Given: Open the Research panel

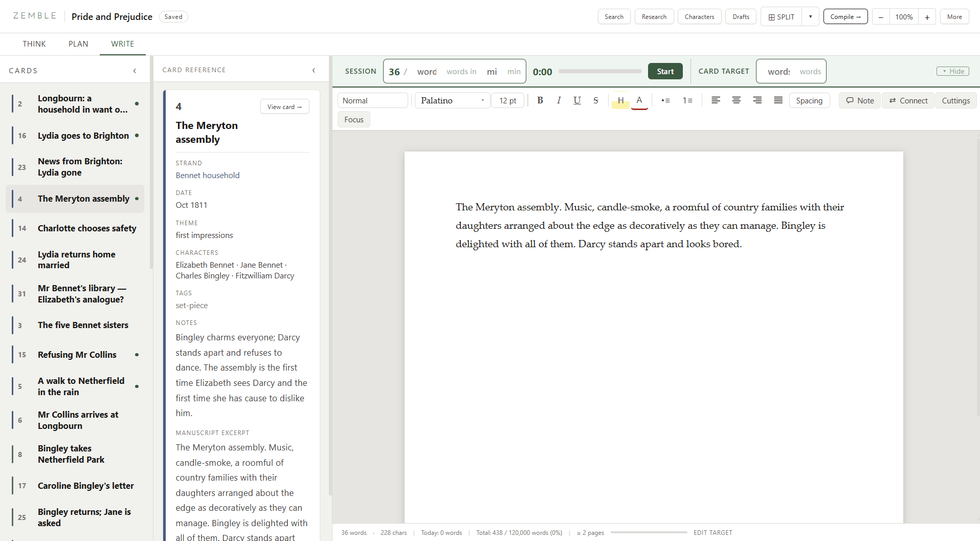Looking at the screenshot, I should pos(654,17).
